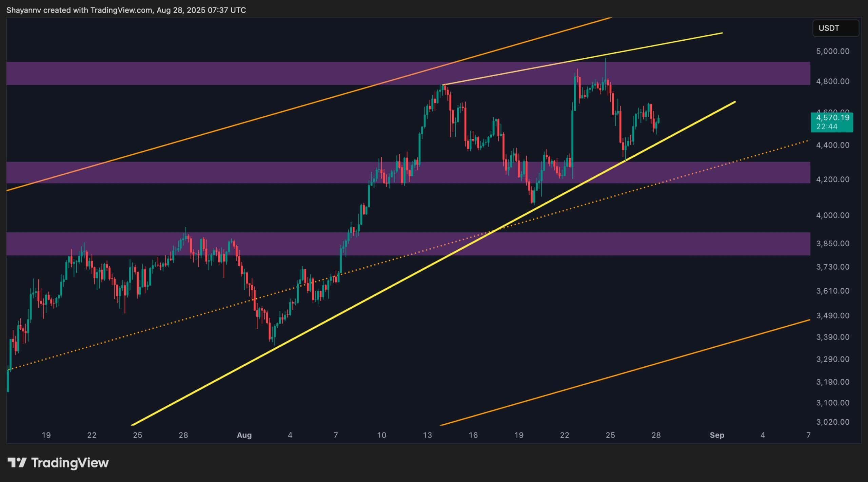Click the top purple resistance zone

237,73
